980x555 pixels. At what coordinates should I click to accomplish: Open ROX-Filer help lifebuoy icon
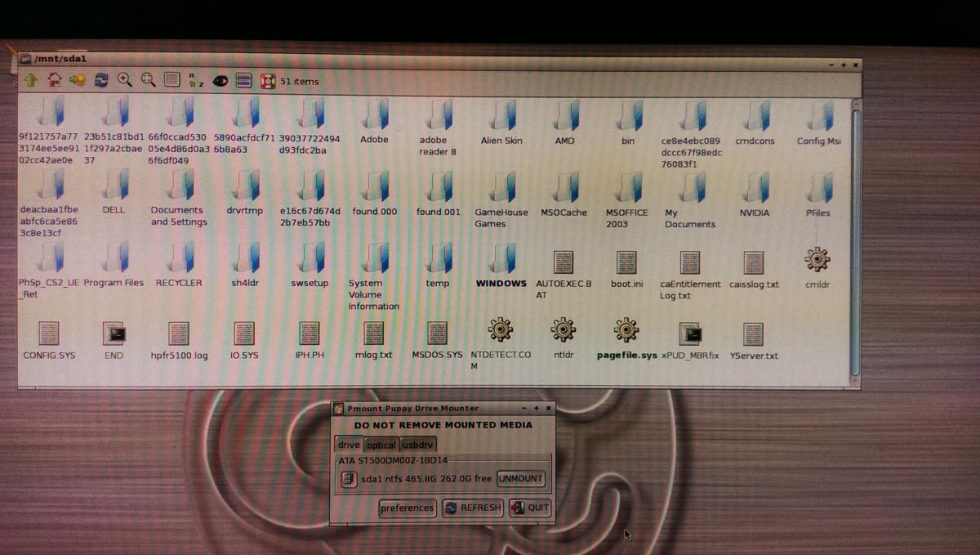[267, 80]
